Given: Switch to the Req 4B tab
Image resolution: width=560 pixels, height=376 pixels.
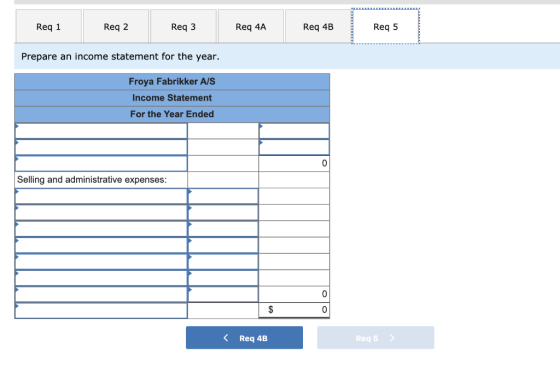Looking at the screenshot, I should [318, 26].
